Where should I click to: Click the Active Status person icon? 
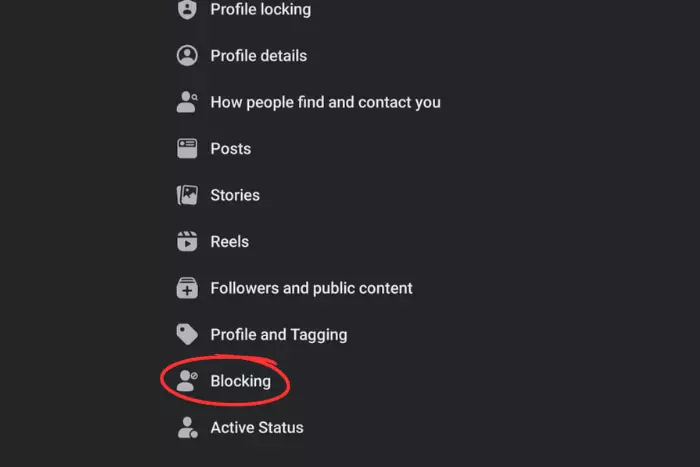[187, 427]
